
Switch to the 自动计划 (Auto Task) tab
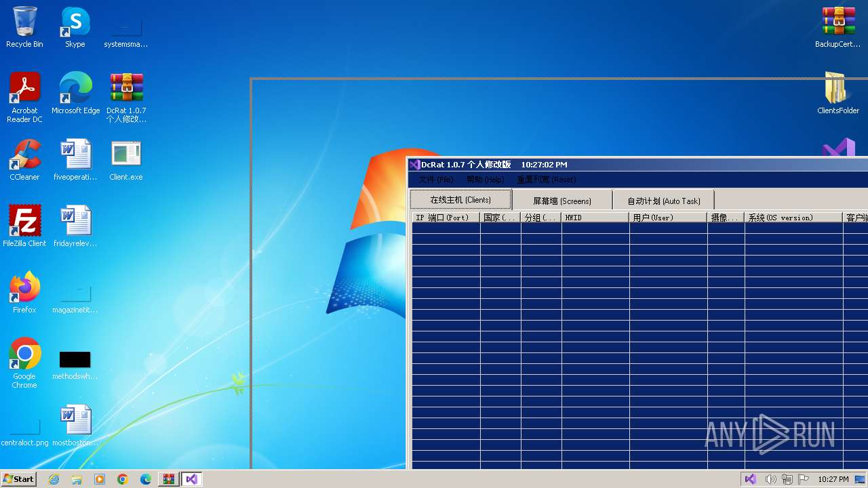pyautogui.click(x=664, y=201)
